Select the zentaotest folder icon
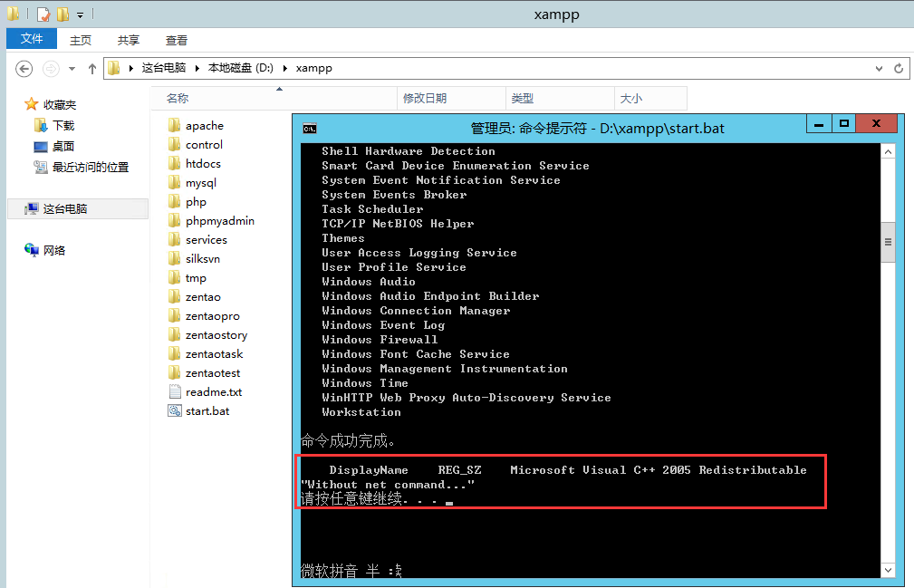This screenshot has height=588, width=914. tap(174, 373)
